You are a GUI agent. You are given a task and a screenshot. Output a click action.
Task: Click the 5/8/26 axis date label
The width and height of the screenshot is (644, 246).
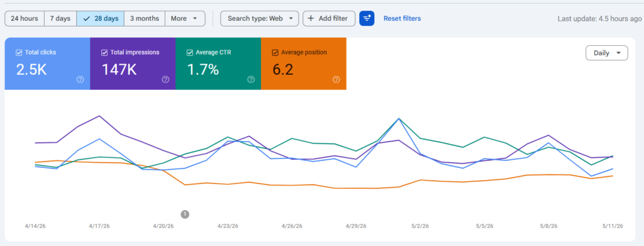[x=548, y=226]
